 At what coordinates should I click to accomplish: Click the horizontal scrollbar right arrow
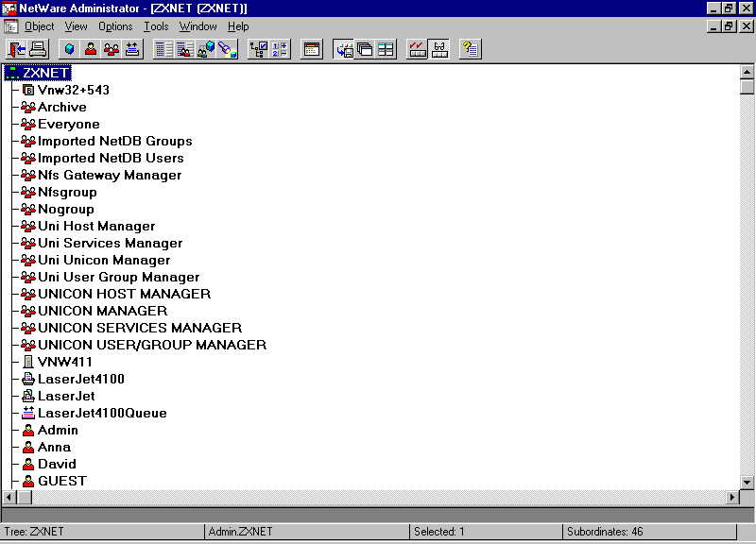click(x=732, y=498)
